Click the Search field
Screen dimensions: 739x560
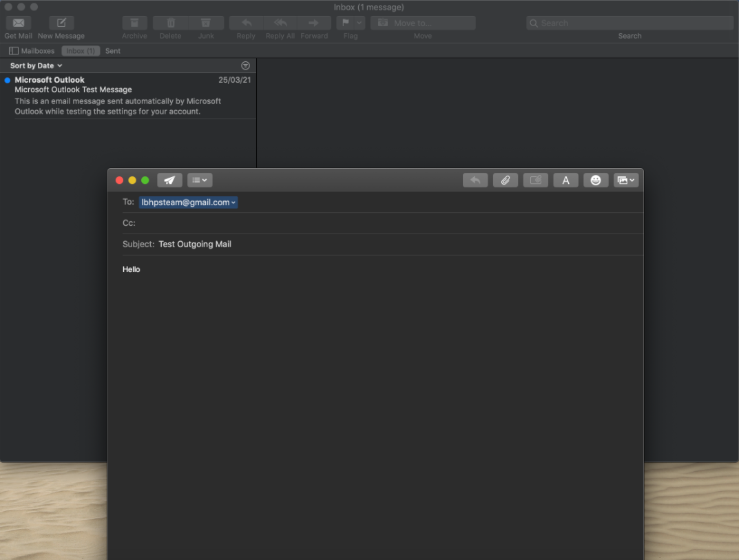click(628, 23)
